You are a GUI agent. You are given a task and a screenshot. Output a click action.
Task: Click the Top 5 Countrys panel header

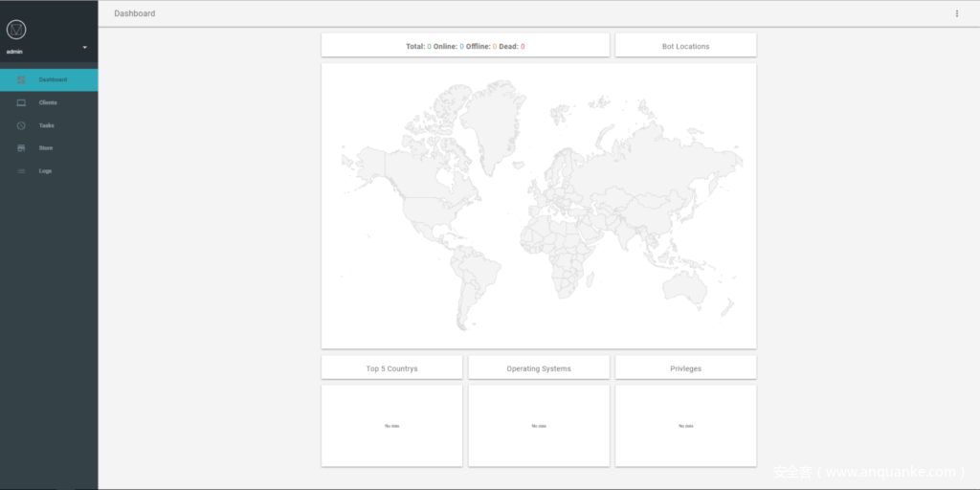(391, 368)
